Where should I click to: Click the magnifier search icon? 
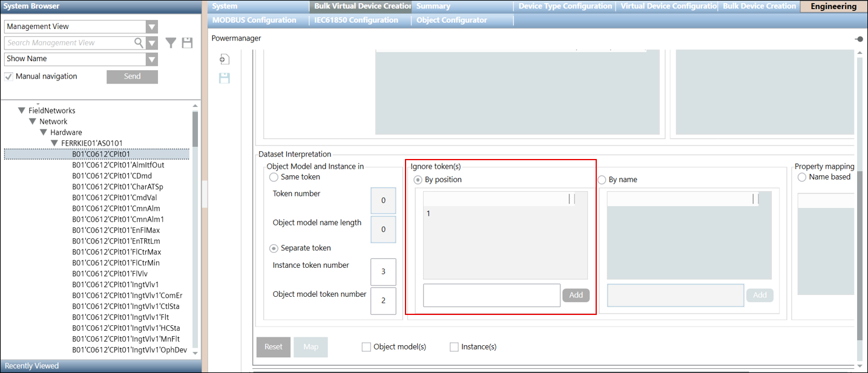click(x=139, y=43)
